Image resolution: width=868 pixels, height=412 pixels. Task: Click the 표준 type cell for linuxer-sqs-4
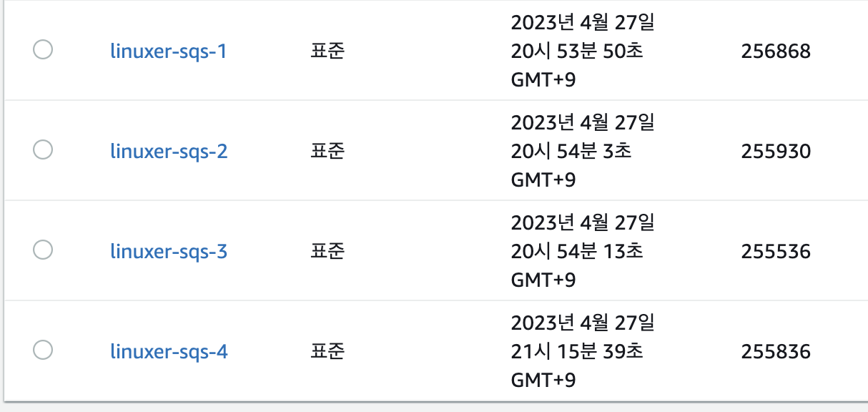click(327, 352)
